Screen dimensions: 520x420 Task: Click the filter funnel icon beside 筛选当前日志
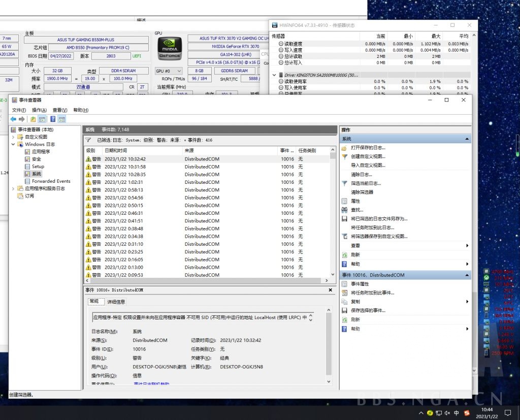tap(345, 183)
